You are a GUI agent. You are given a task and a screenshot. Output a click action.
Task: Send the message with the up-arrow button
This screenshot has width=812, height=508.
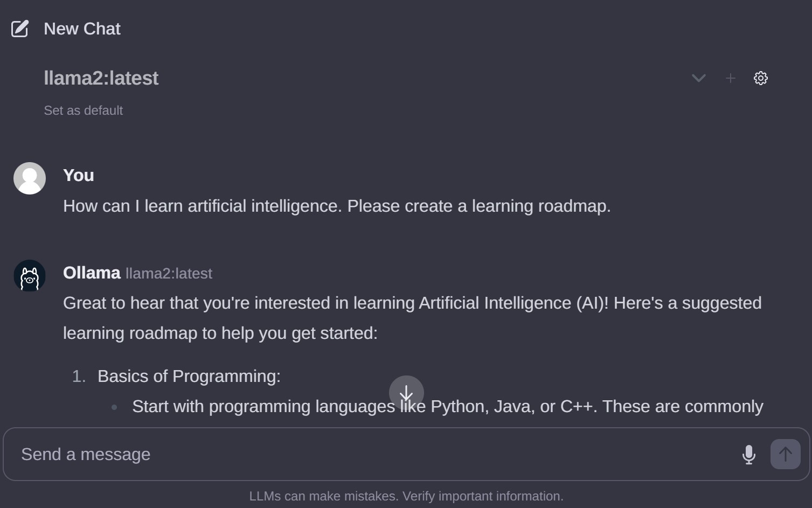click(785, 454)
